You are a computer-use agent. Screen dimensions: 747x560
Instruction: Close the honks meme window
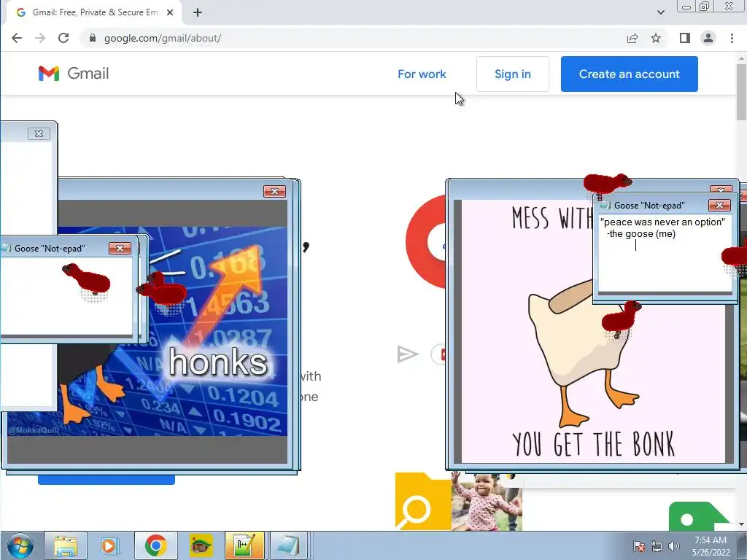point(274,192)
